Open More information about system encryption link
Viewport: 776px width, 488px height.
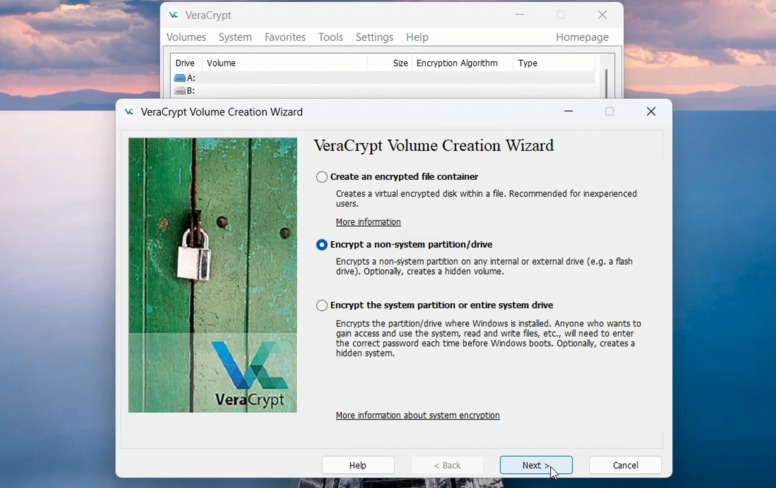click(418, 415)
